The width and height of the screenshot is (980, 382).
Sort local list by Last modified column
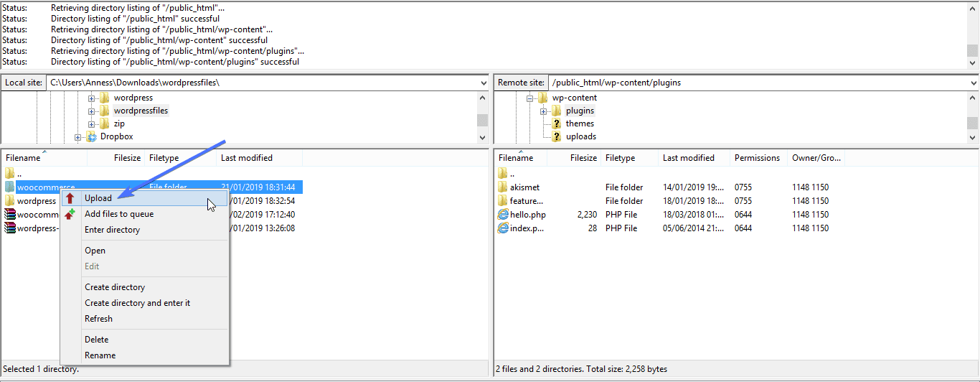click(x=260, y=158)
